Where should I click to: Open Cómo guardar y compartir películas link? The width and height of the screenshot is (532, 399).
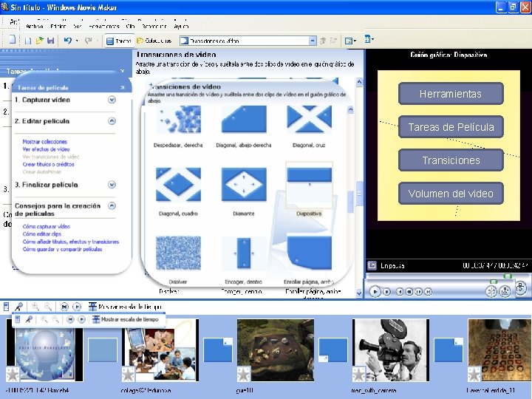[62, 250]
